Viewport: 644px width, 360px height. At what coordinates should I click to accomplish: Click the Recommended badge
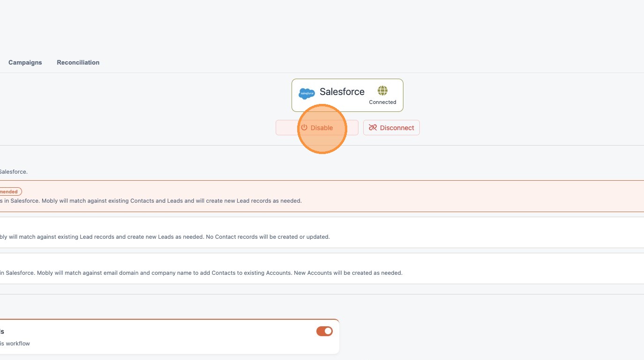(x=9, y=191)
